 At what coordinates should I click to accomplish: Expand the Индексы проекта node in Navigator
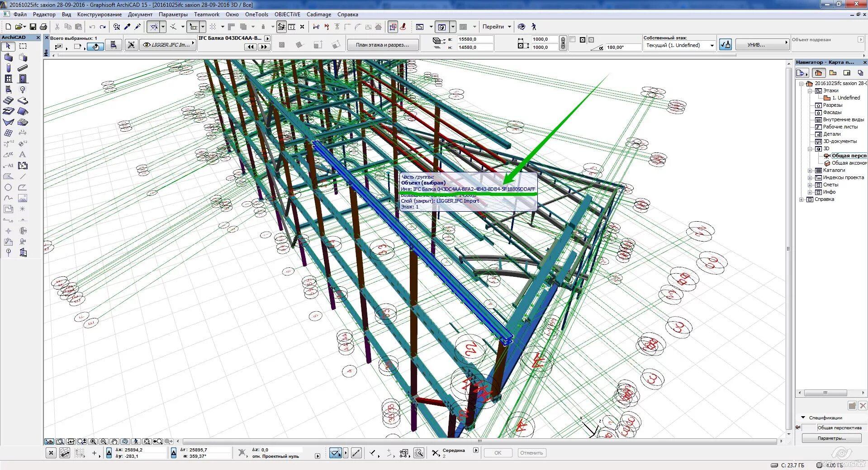click(811, 178)
